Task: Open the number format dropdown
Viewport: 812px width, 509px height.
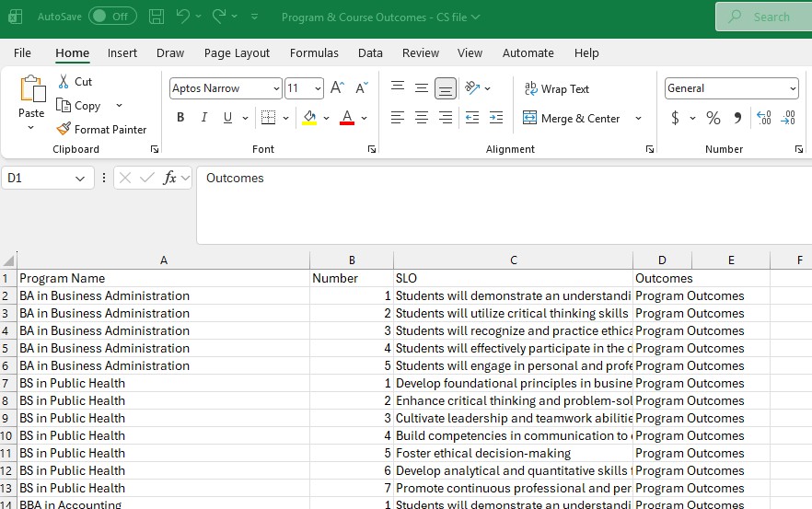Action: [x=793, y=88]
